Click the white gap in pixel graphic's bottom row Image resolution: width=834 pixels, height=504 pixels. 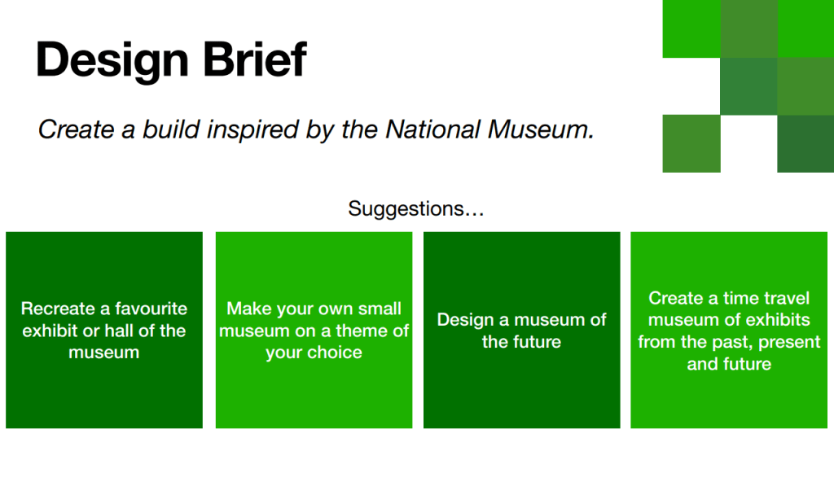point(748,144)
